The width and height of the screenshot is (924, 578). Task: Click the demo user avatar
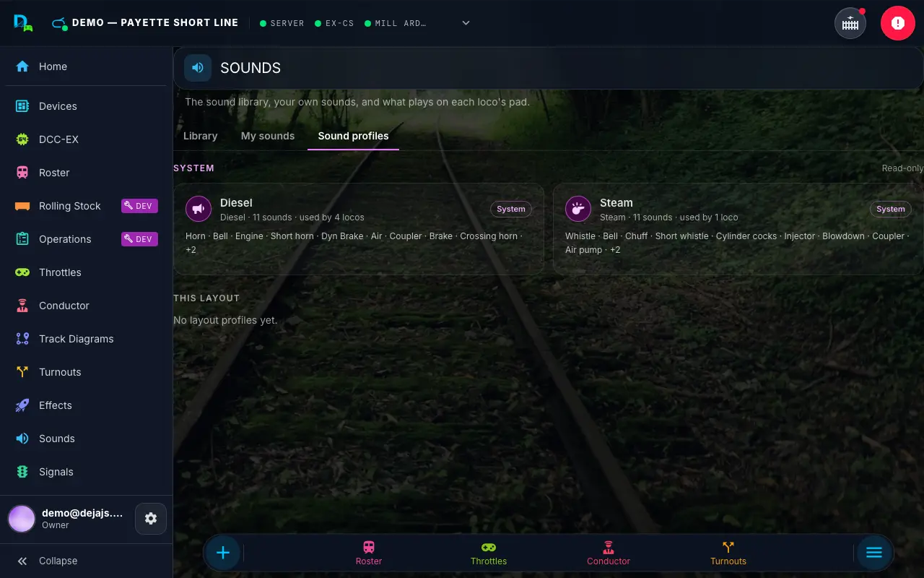point(22,519)
